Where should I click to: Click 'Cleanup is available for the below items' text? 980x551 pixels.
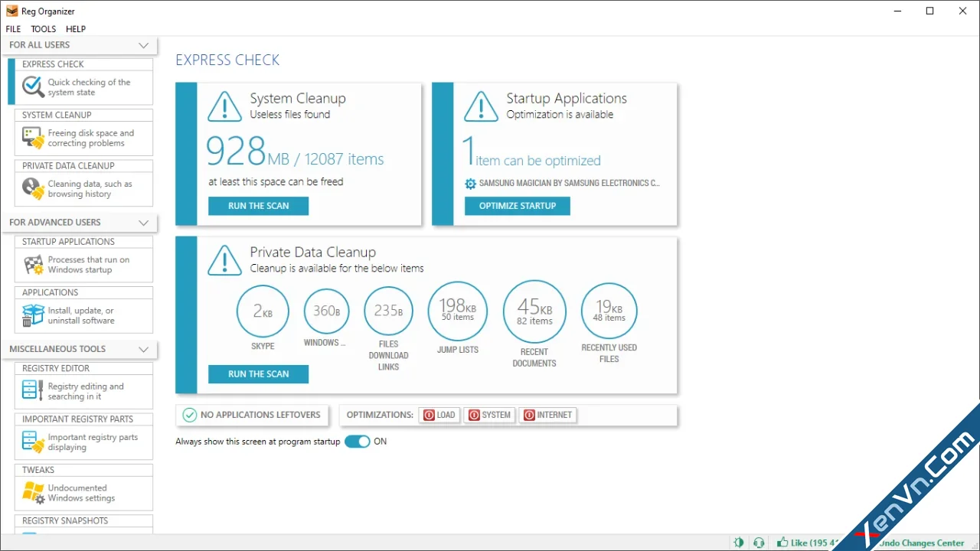point(337,269)
